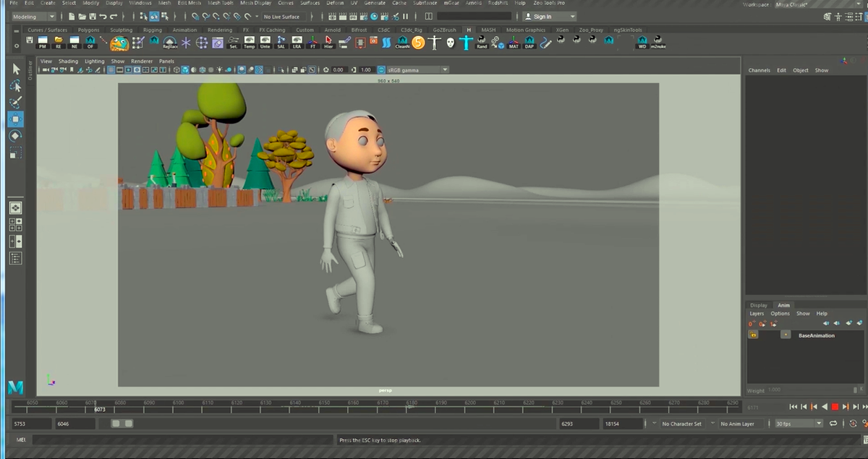Stop playback with the red stop button
868x459 pixels.
point(834,407)
